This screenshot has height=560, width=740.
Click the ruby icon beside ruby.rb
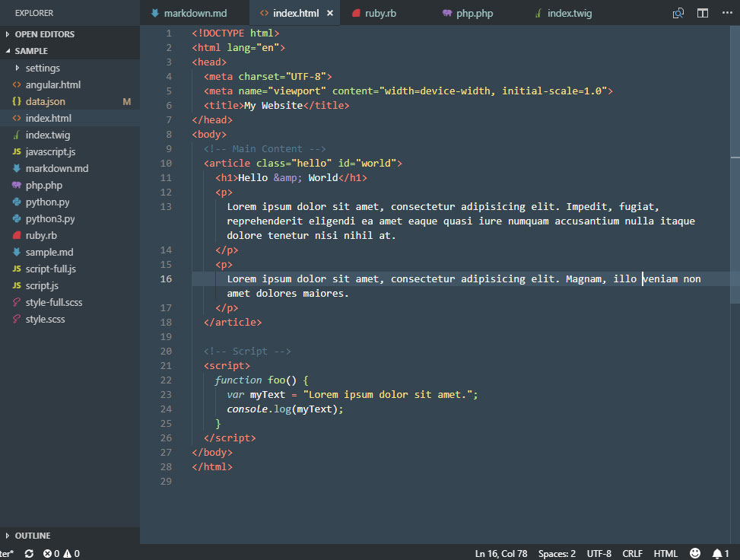pyautogui.click(x=17, y=235)
